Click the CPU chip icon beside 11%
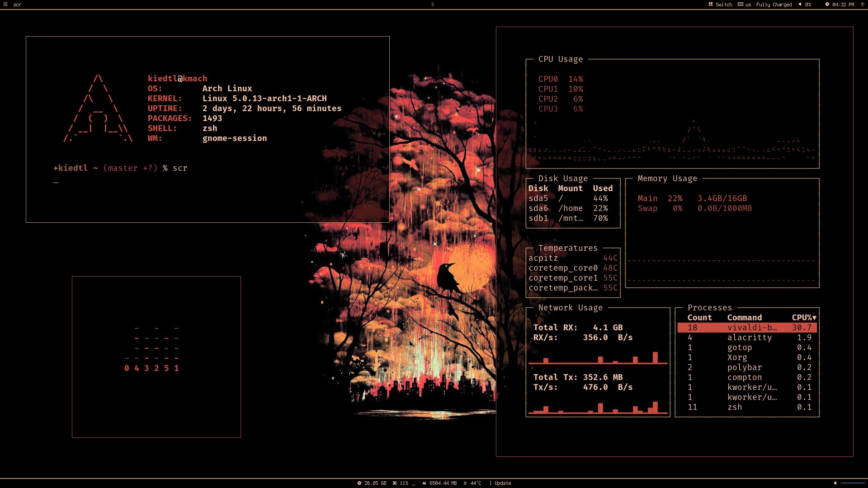Image resolution: width=868 pixels, height=488 pixels. tap(395, 483)
